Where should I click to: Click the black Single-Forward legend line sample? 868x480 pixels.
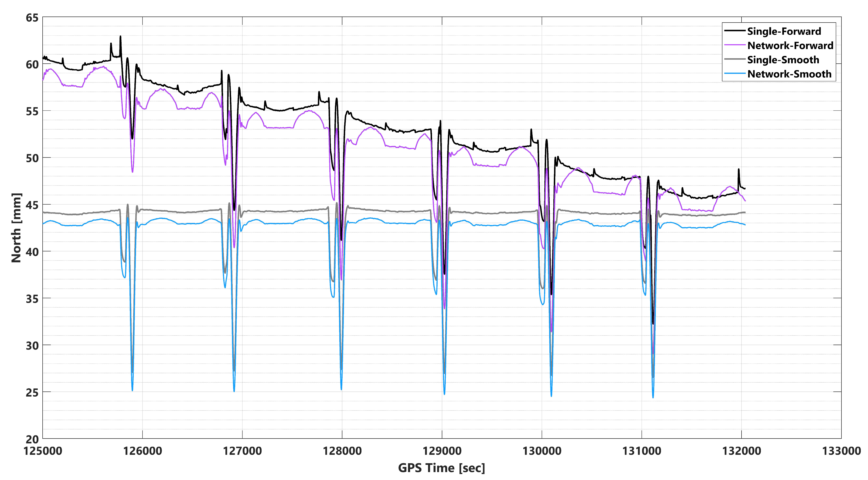point(735,31)
